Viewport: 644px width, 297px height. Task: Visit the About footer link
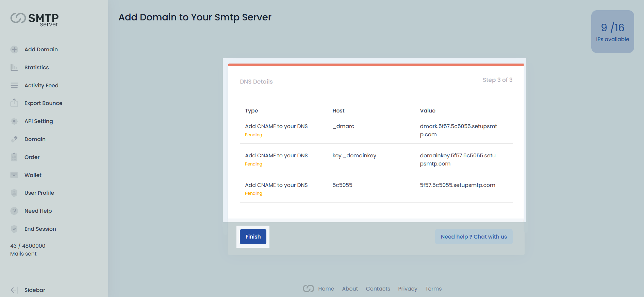click(x=350, y=289)
